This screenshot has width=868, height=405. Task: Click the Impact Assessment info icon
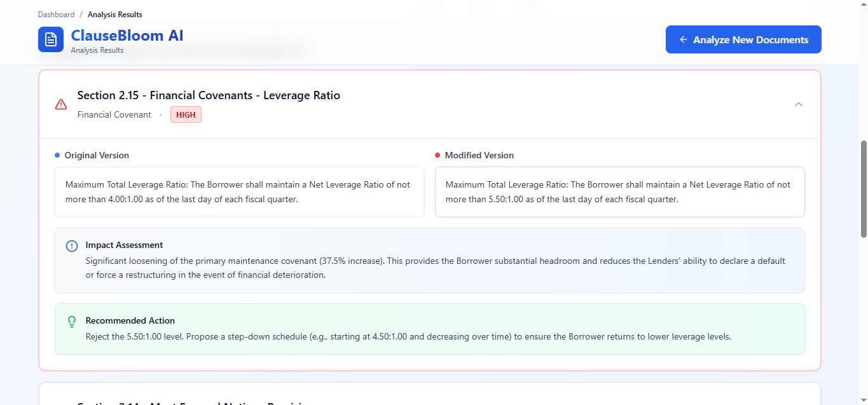(72, 246)
